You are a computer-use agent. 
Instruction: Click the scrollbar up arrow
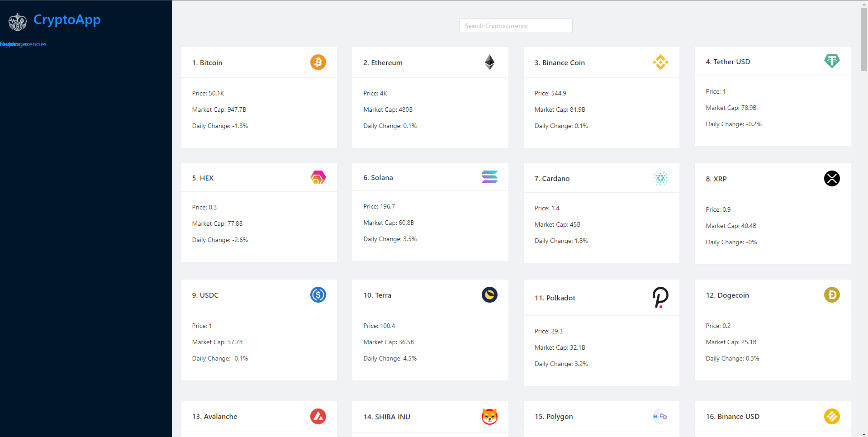click(864, 4)
